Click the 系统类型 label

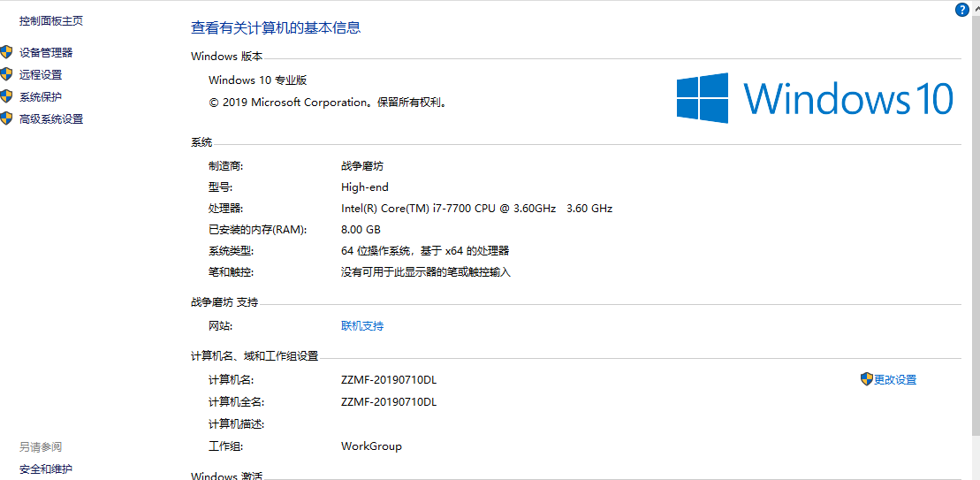(232, 251)
